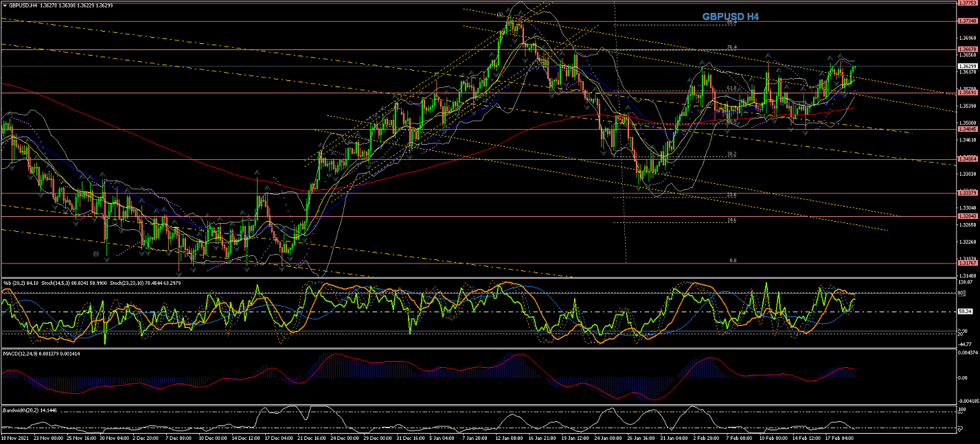The width and height of the screenshot is (980, 444).
Task: Select the 50.24 oscillator midline value tag
Action: pos(966,312)
